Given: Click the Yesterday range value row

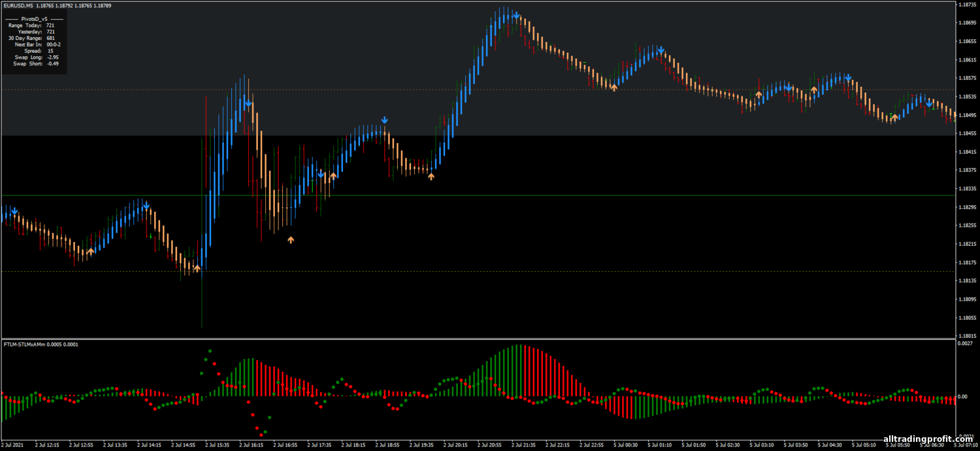Looking at the screenshot, I should point(36,31).
